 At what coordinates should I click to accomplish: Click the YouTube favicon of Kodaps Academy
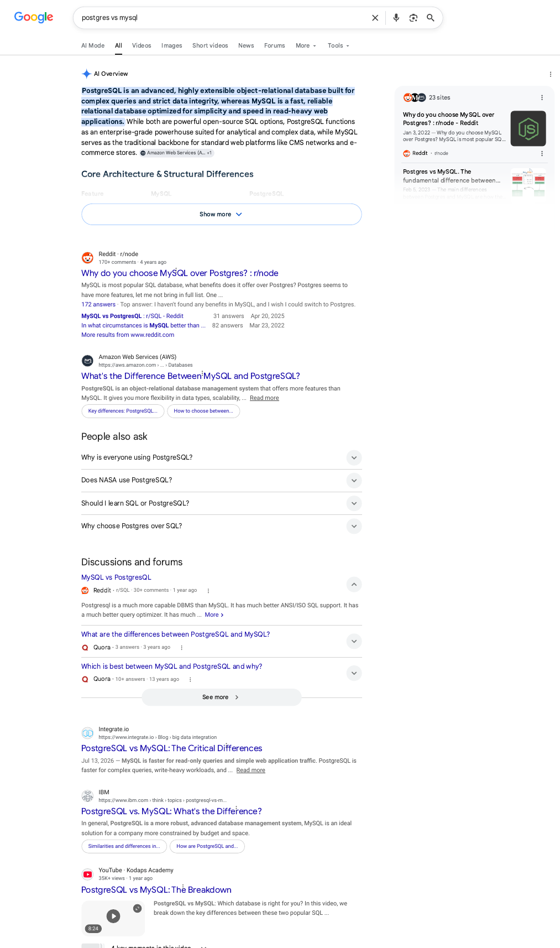(87, 874)
